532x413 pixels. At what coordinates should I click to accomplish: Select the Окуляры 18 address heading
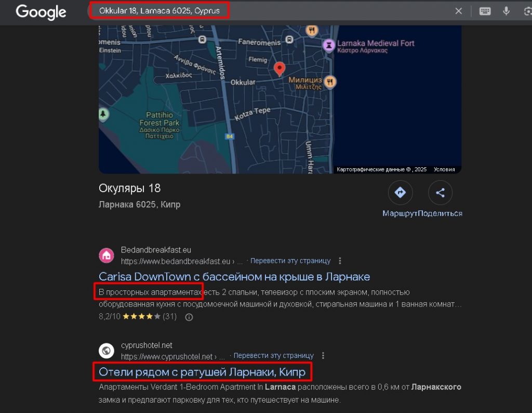[x=129, y=188]
